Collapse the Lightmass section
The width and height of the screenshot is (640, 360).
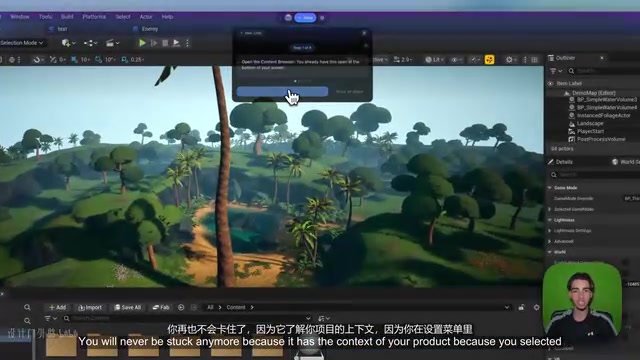[x=550, y=220]
